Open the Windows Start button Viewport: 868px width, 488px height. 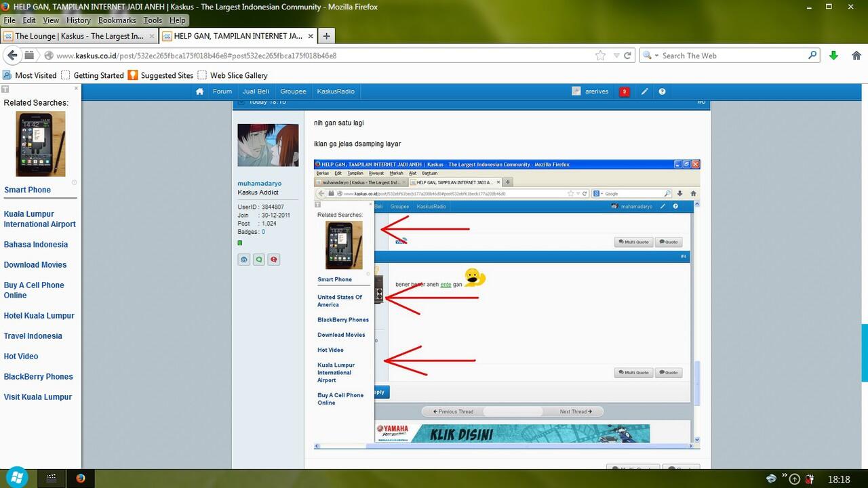(16, 478)
